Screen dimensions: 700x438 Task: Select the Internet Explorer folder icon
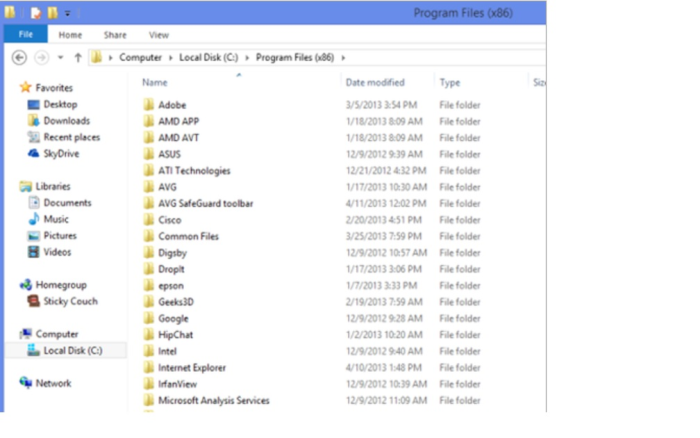pyautogui.click(x=149, y=368)
